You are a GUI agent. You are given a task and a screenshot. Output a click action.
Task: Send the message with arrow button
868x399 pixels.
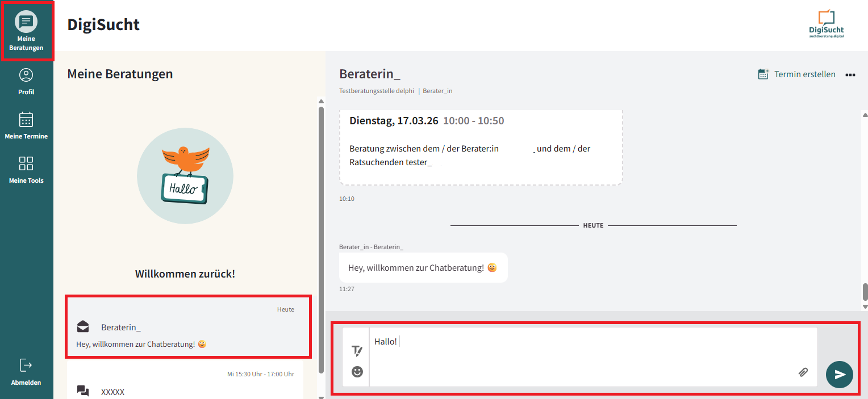point(839,375)
